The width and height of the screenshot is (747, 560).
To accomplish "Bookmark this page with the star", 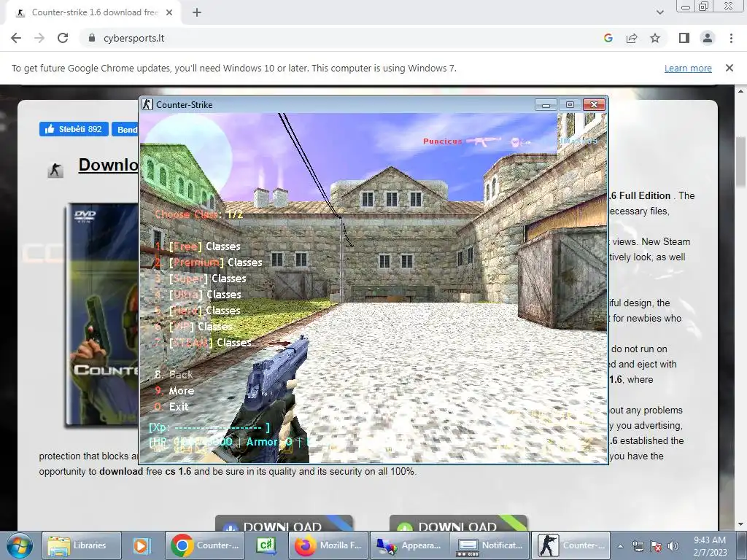I will (x=655, y=38).
